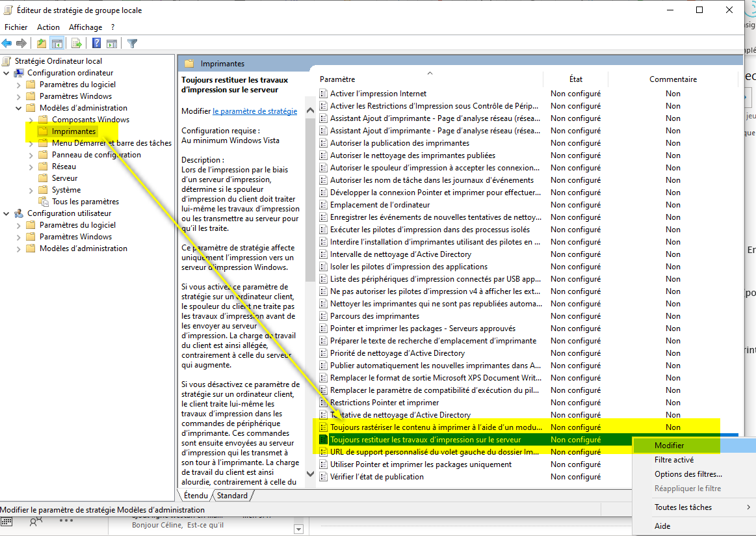Click the funnel filter toolbar icon
This screenshot has height=536, width=756.
132,44
